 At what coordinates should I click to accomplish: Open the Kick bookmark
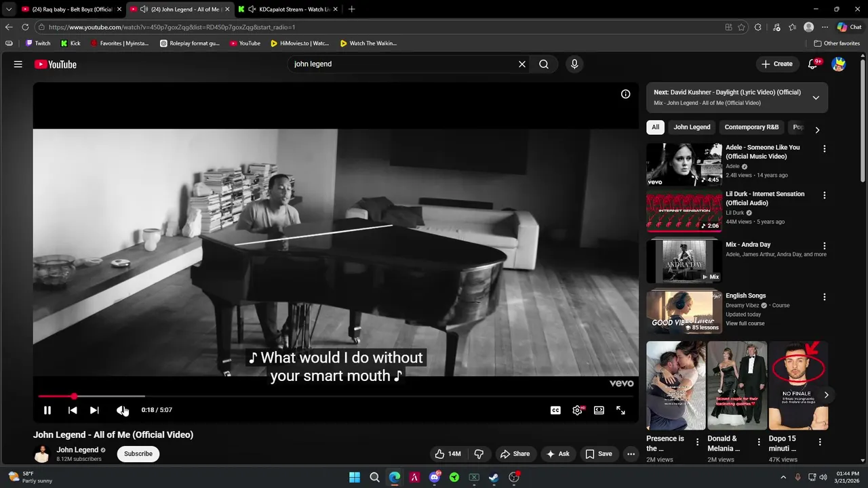pos(71,43)
